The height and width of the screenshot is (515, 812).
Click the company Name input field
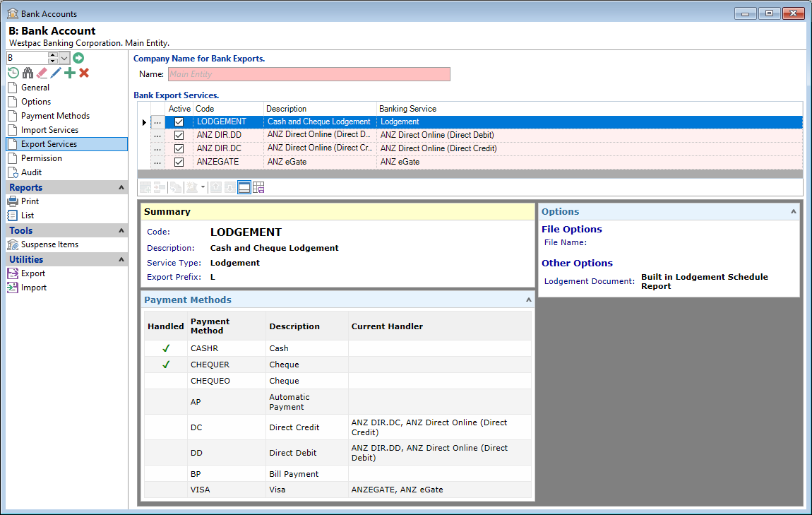click(308, 74)
